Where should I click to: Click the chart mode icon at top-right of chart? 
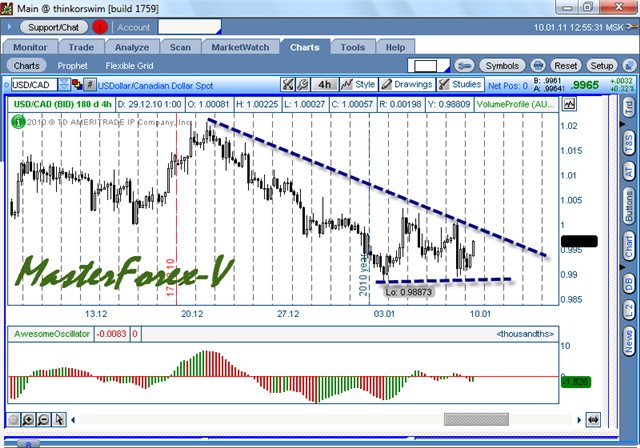click(569, 104)
